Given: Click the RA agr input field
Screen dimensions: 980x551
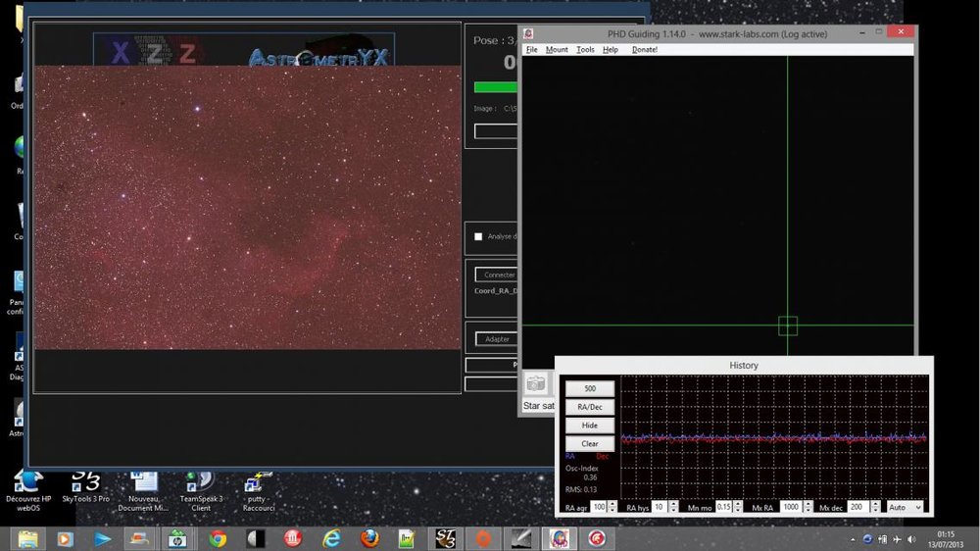Looking at the screenshot, I should tap(599, 507).
